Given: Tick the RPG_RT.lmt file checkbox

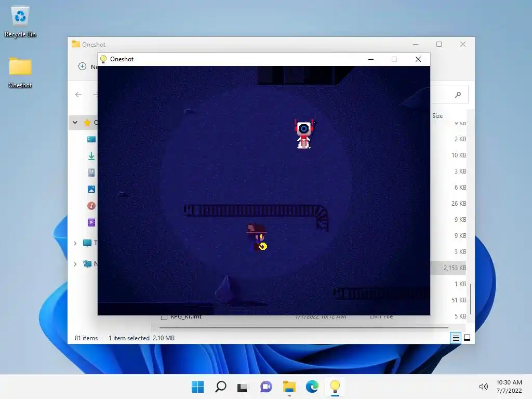Looking at the screenshot, I should [x=164, y=317].
